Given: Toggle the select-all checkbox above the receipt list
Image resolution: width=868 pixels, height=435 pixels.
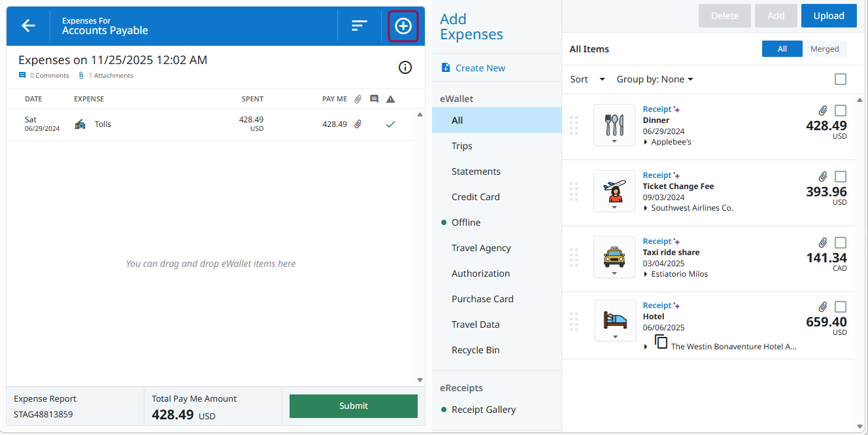Looking at the screenshot, I should (842, 79).
